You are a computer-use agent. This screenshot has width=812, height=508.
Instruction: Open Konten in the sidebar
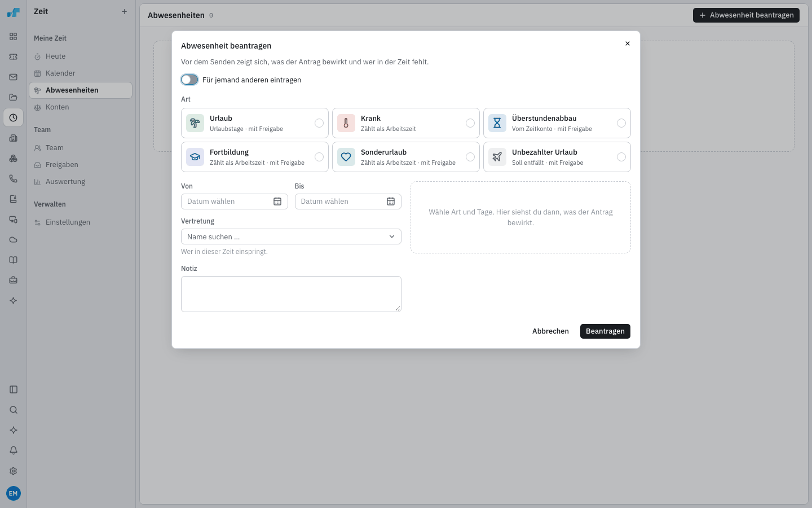(81, 107)
